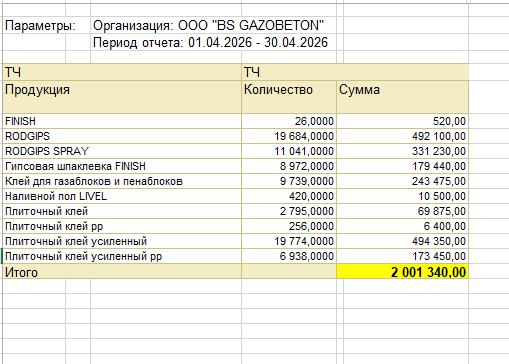Click quantity cell 6 938,0000
Viewport: 509px width, 364px height.
click(x=289, y=256)
